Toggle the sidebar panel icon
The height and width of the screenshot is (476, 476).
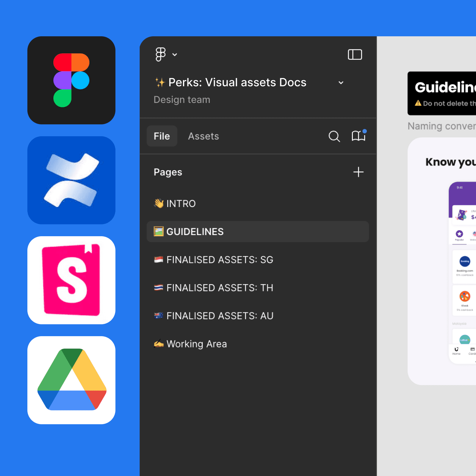pyautogui.click(x=355, y=54)
